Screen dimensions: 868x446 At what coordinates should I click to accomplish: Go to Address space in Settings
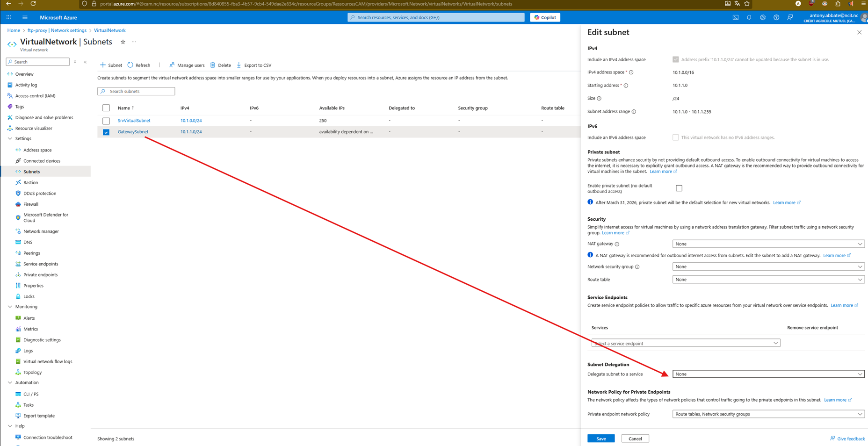pos(37,150)
